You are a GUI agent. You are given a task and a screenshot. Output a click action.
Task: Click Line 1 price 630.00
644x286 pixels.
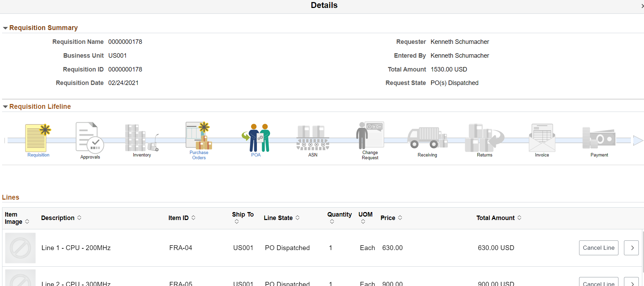click(392, 248)
